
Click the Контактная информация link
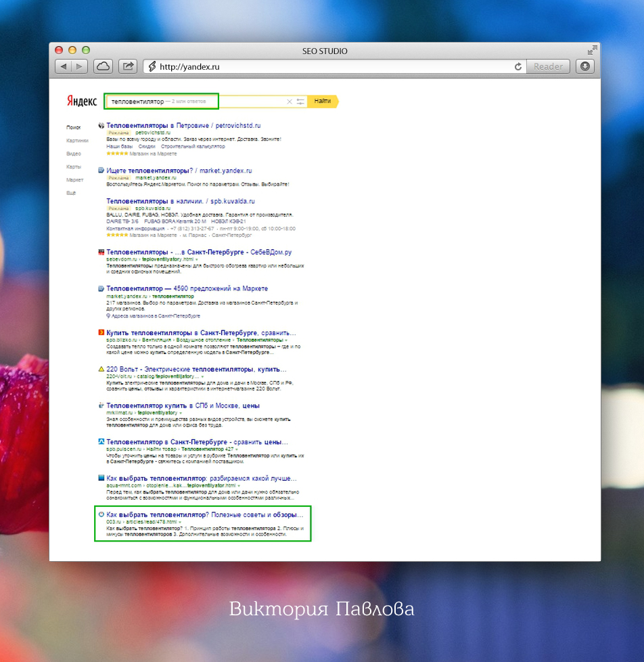tap(135, 228)
